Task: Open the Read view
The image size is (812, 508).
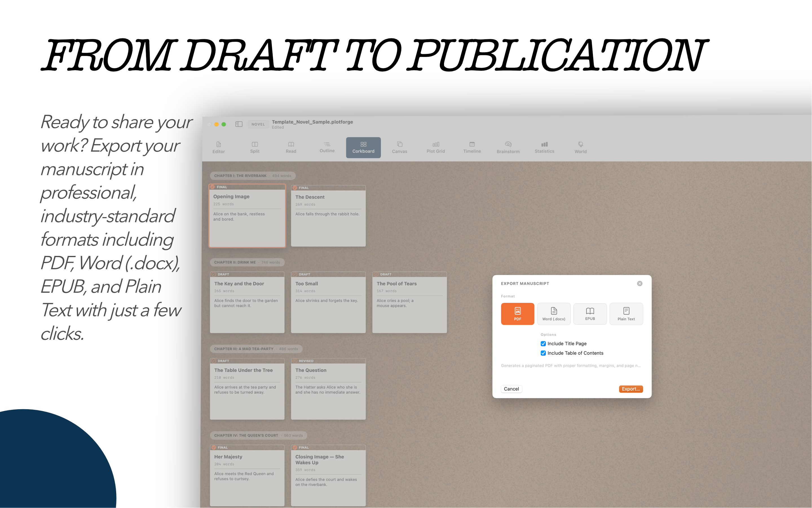Action: tap(291, 148)
